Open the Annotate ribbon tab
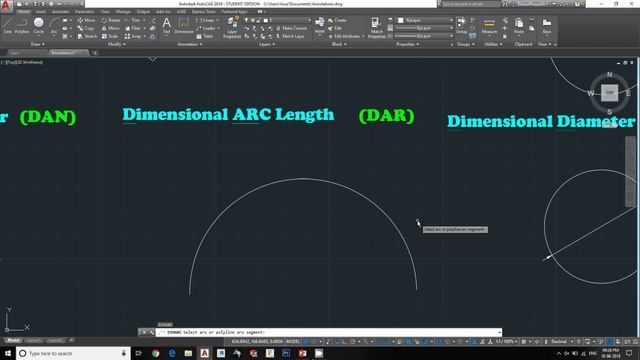 click(60, 12)
